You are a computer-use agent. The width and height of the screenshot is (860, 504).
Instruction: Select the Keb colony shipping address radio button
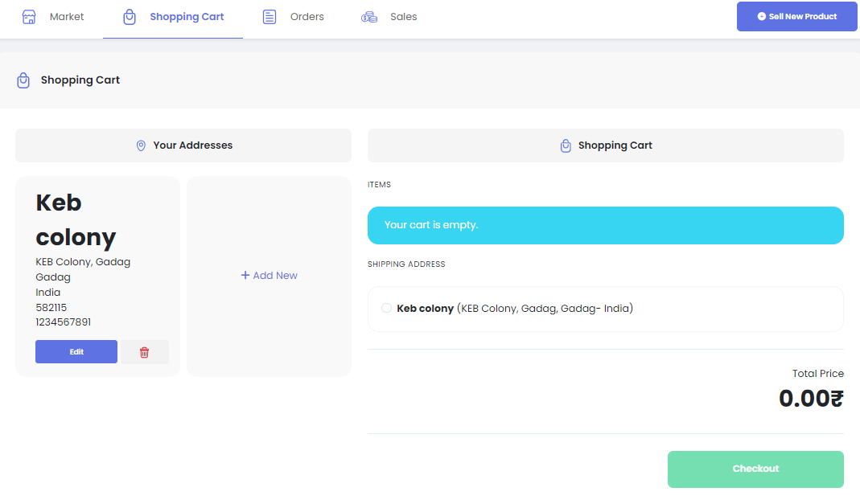coord(386,309)
